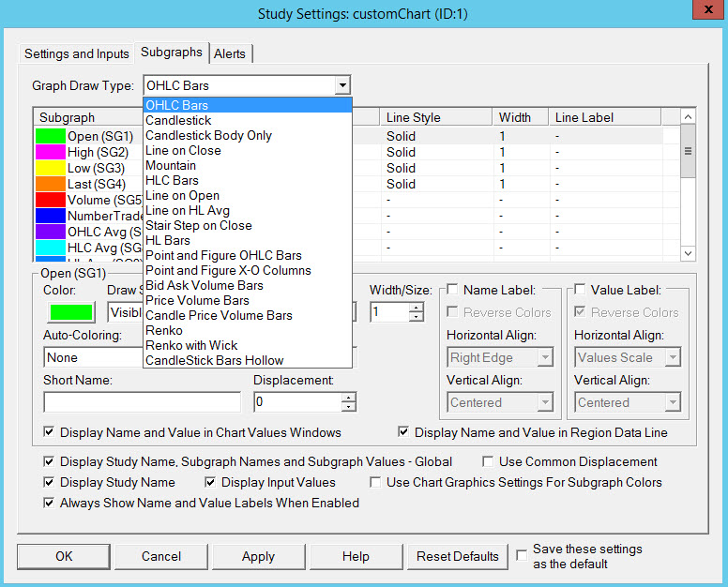Click the Reset Defaults button
This screenshot has width=728, height=587.
[x=457, y=556]
